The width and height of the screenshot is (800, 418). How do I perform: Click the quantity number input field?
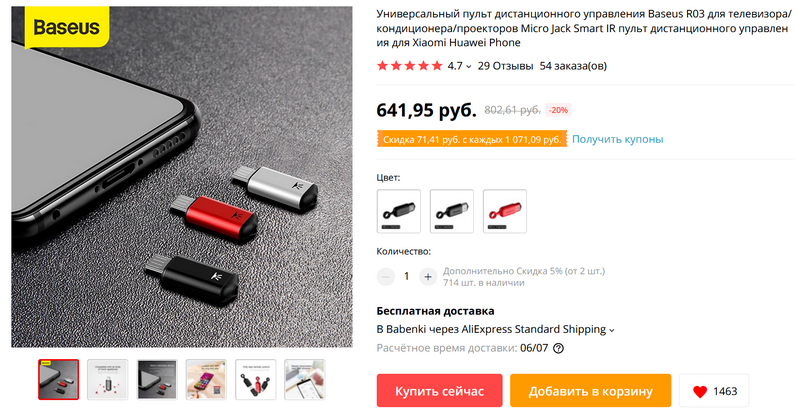click(x=407, y=277)
